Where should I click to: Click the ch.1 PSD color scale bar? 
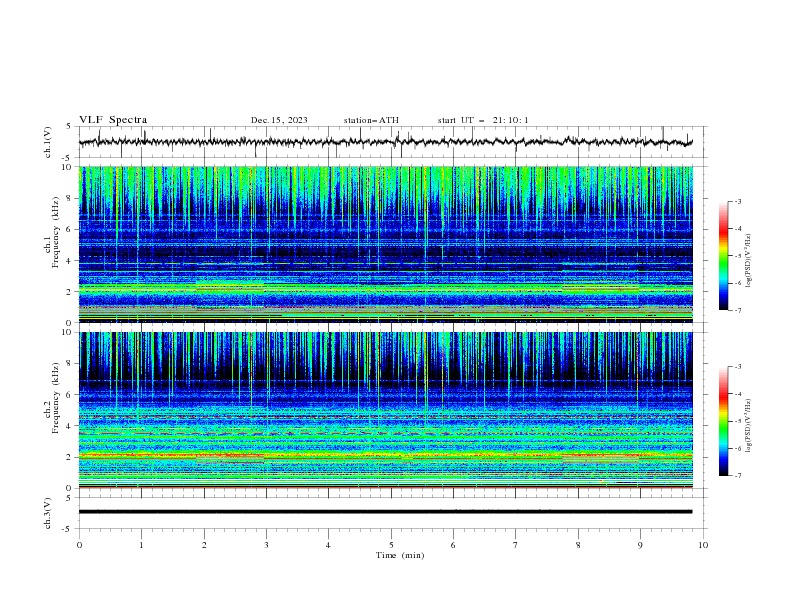click(723, 256)
